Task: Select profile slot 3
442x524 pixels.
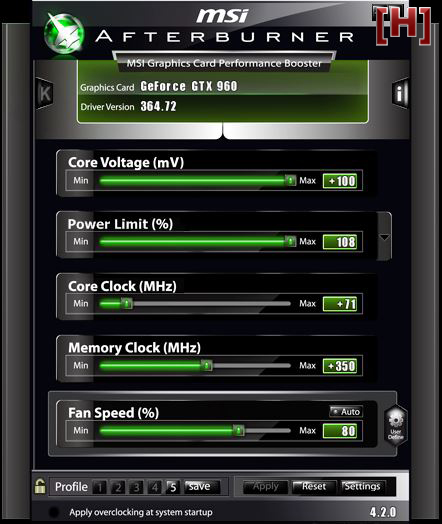Action: coord(136,487)
